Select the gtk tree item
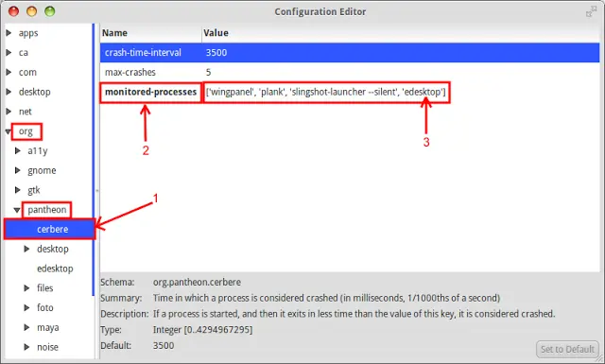The image size is (605, 364). coord(34,190)
